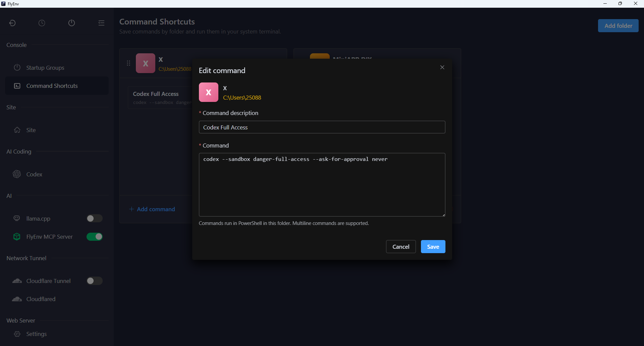This screenshot has width=644, height=346.
Task: Select Command Shortcuts sidebar item
Action: (57, 86)
